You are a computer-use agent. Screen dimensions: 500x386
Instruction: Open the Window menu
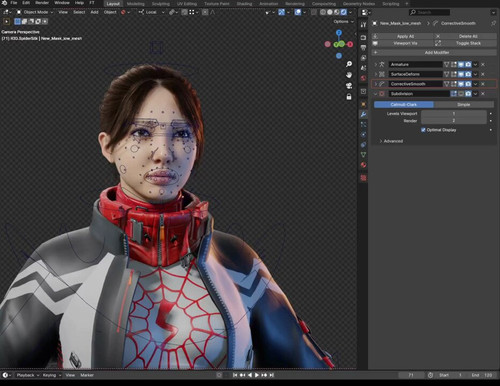[x=62, y=3]
